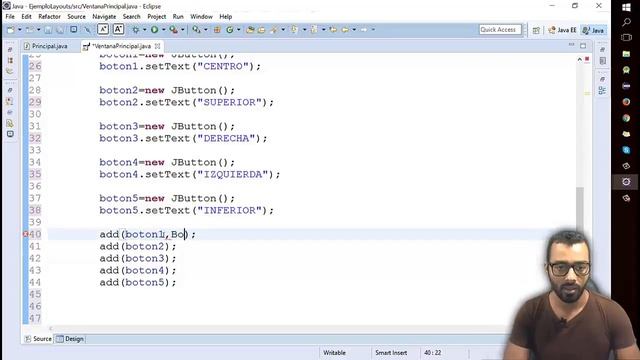
Task: Open the Run menu
Action: pyautogui.click(x=178, y=16)
